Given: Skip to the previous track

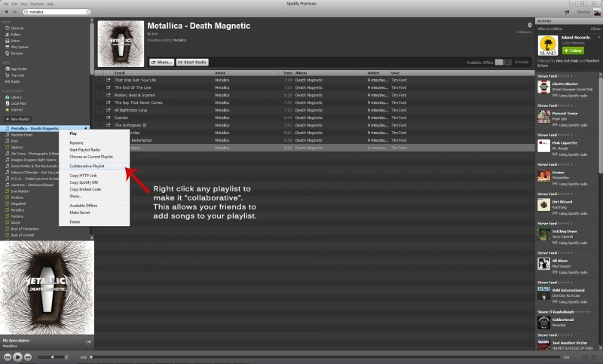Looking at the screenshot, I should tap(7, 356).
